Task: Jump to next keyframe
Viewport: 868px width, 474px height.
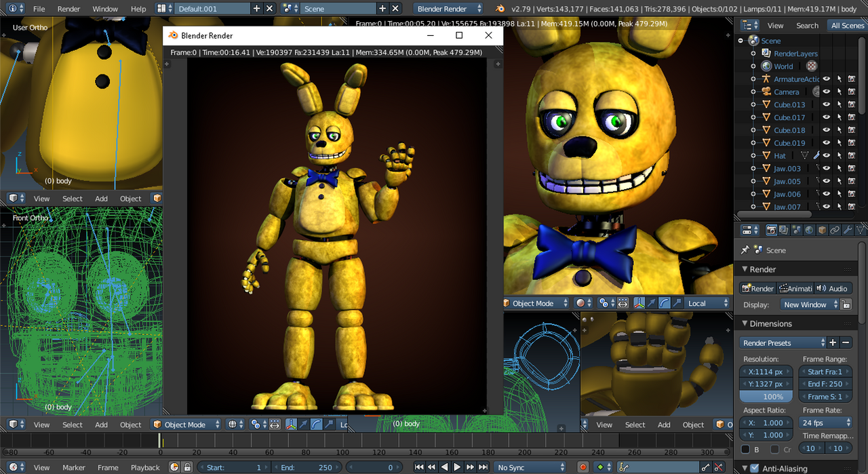Action: pos(471,467)
